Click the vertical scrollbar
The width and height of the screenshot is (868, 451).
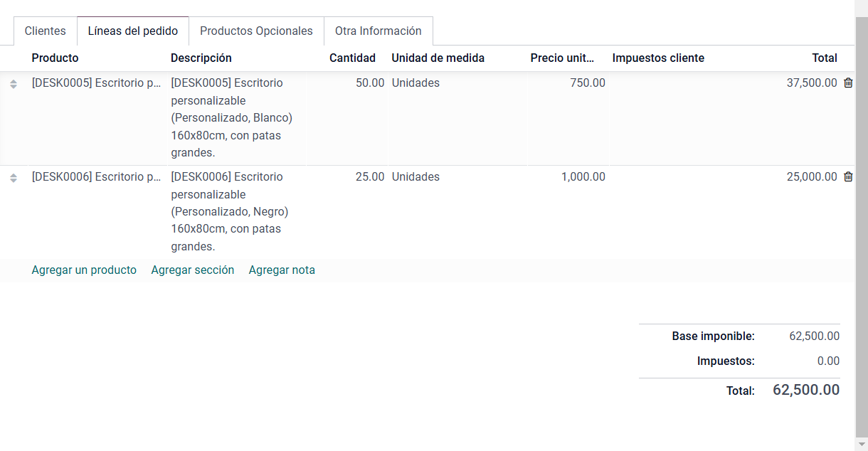coord(861,213)
